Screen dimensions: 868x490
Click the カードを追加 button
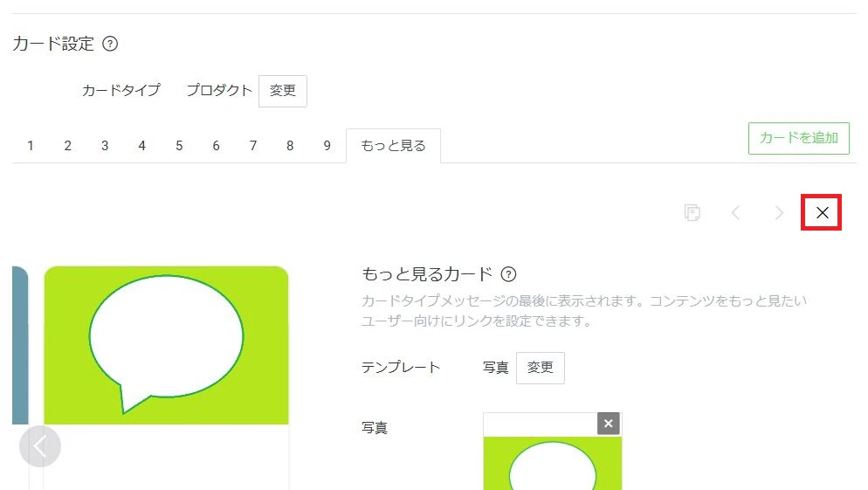click(799, 138)
